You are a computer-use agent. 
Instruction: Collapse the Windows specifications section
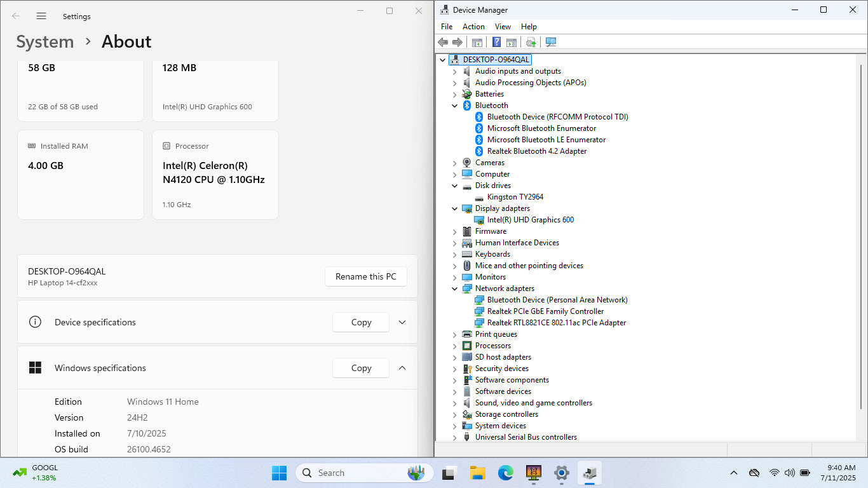[x=402, y=368]
